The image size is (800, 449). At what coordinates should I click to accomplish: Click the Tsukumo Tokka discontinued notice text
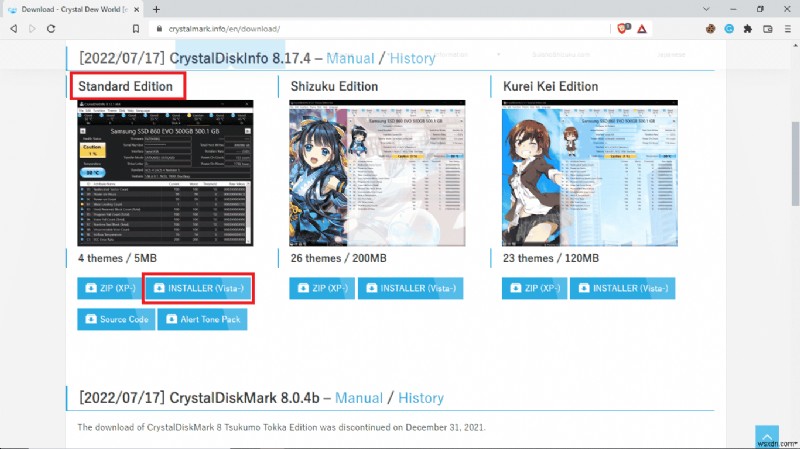click(x=281, y=427)
